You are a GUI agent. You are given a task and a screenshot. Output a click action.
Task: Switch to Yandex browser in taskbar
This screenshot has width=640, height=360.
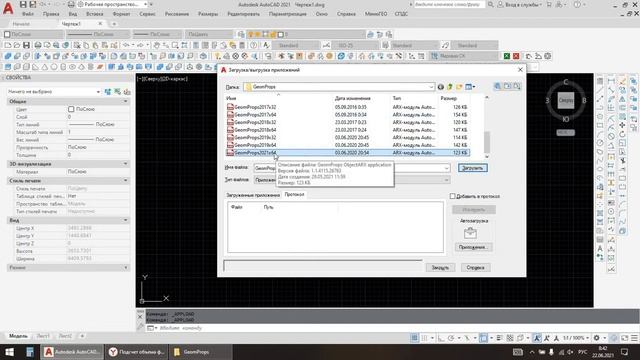(x=137, y=352)
